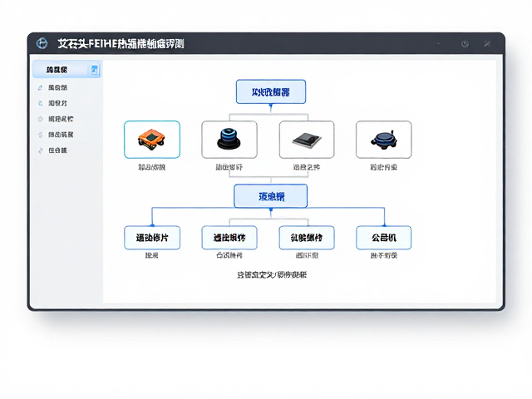
Task: Click the clock-like icon in the title bar
Action: 465,44
